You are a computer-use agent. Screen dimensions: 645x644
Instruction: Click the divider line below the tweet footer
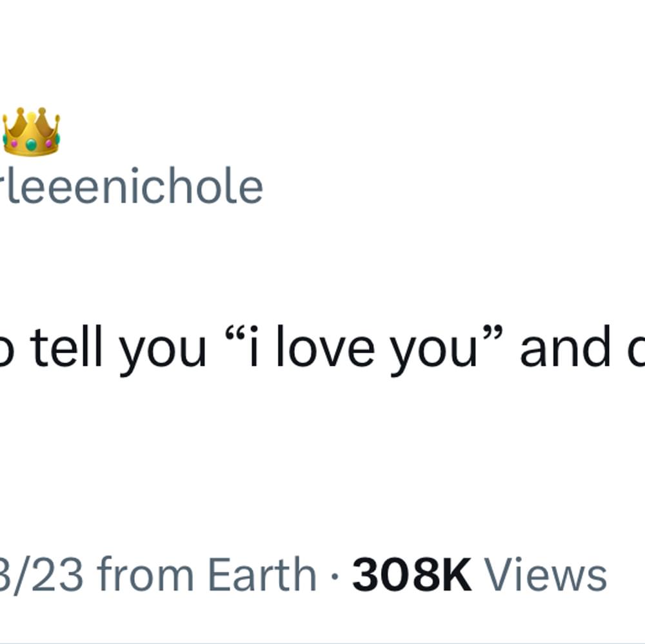[x=322, y=642]
